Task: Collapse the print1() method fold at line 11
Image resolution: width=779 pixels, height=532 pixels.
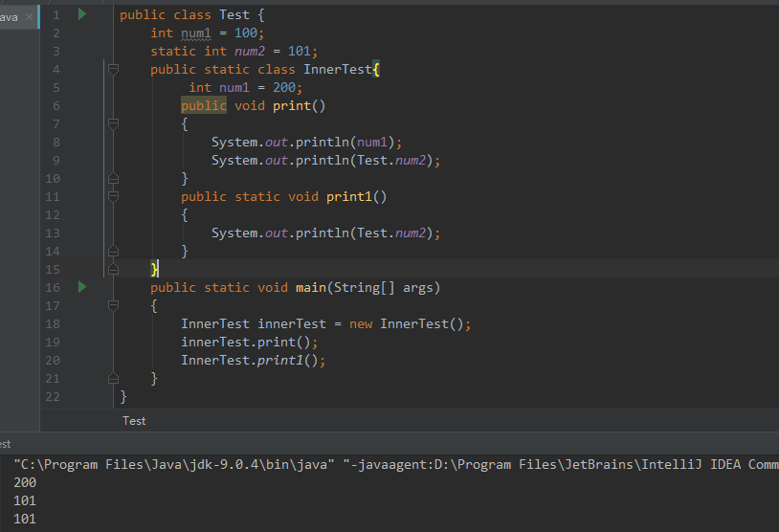Action: tap(113, 197)
